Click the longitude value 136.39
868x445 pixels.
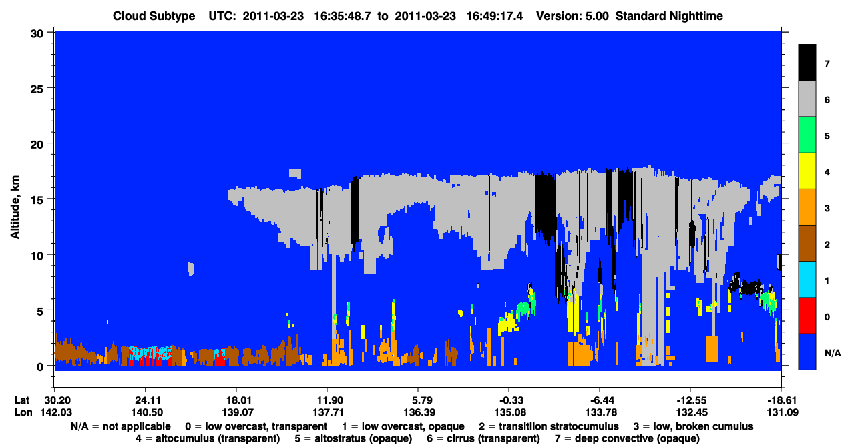[x=417, y=412]
